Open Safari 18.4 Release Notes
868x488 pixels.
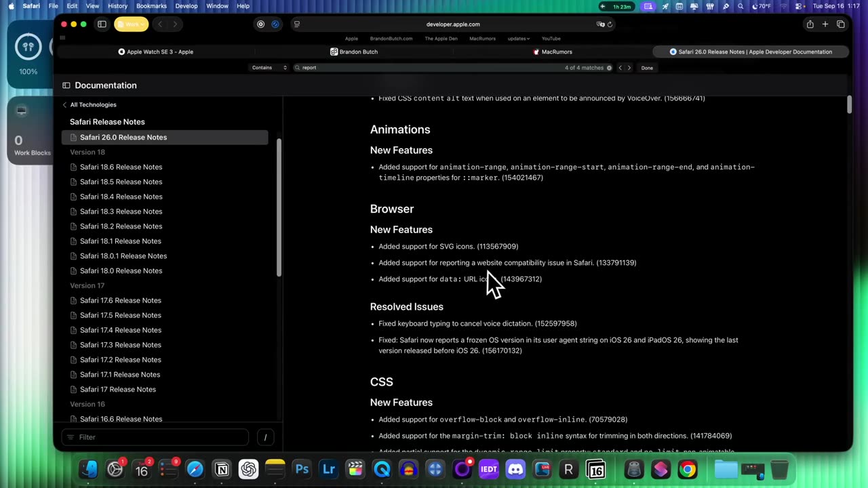tap(121, 197)
